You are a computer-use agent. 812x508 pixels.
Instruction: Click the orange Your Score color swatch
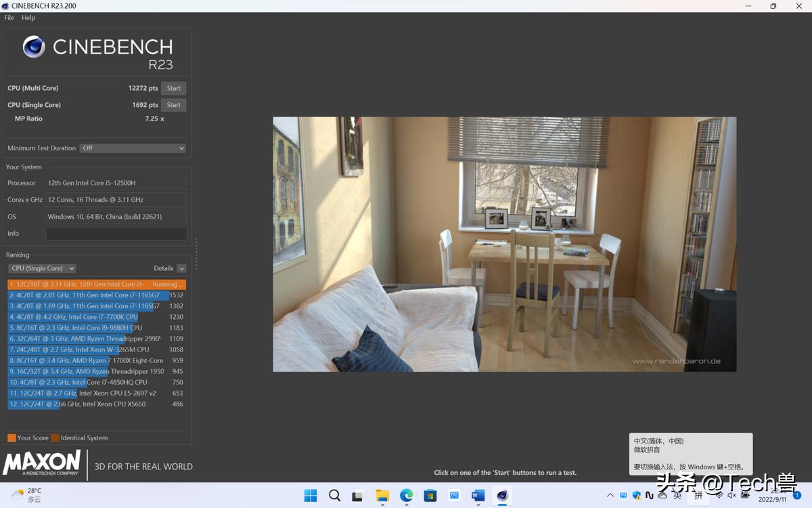pos(12,438)
